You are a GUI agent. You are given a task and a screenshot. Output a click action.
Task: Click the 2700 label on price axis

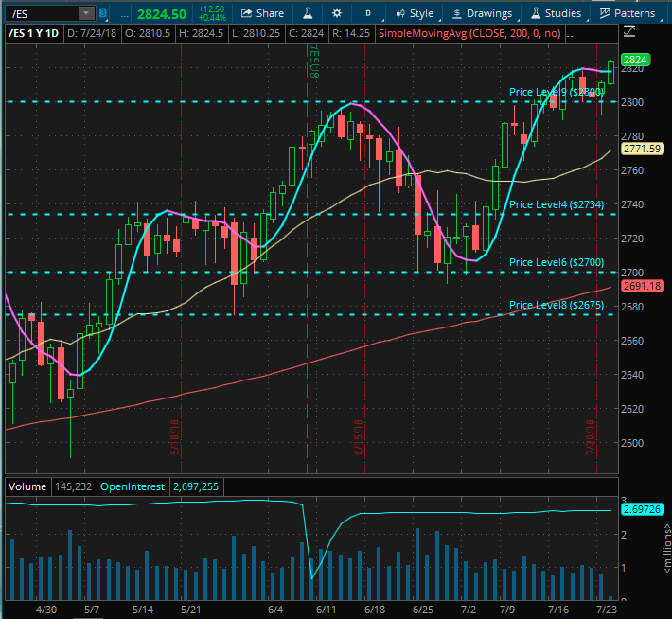632,273
